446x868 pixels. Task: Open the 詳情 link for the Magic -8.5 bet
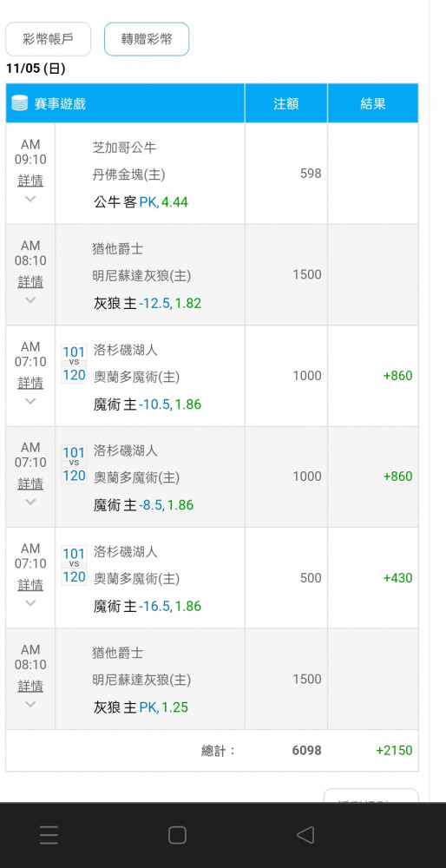click(30, 483)
